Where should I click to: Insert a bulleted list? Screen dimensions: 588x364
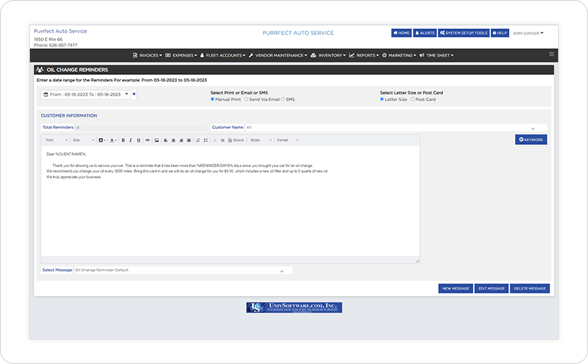205,141
